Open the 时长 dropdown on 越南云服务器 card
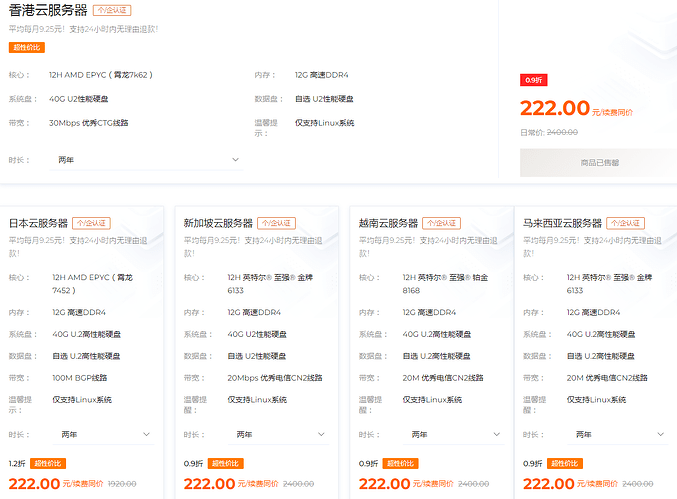This screenshot has width=677, height=499. point(453,434)
